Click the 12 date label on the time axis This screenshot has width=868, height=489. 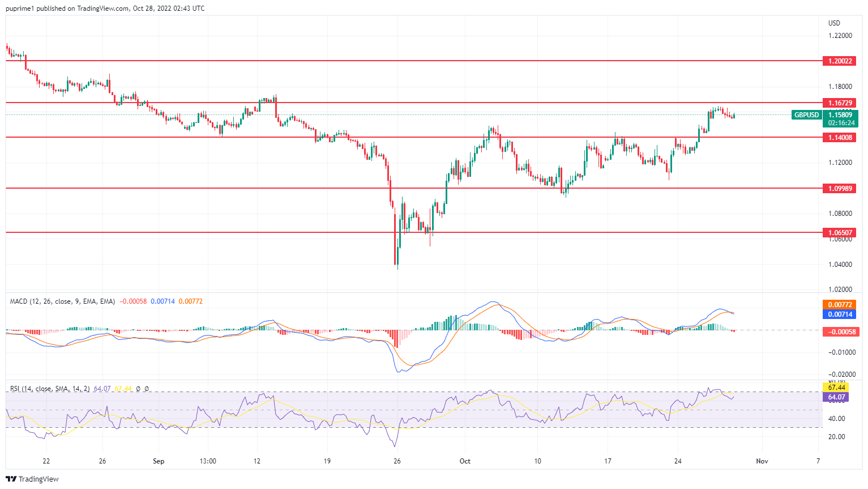click(257, 461)
